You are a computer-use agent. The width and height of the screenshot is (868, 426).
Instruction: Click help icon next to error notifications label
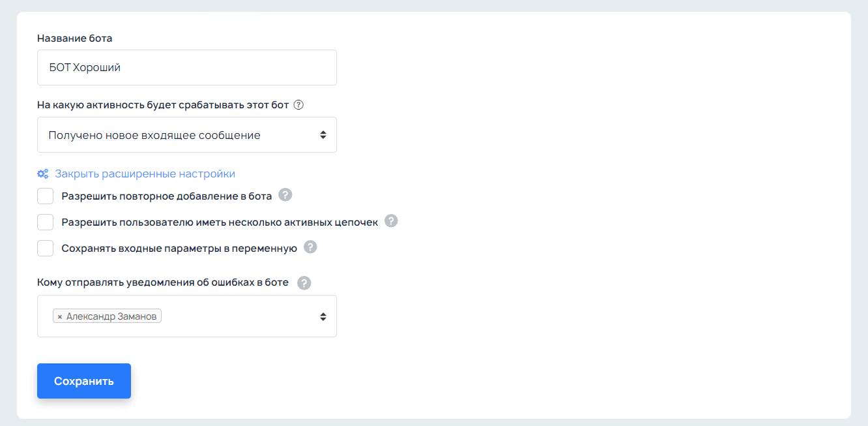tap(304, 283)
